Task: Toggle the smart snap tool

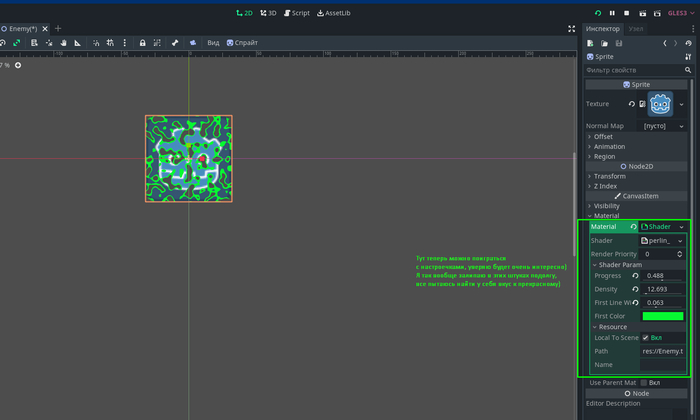Action: (x=95, y=43)
